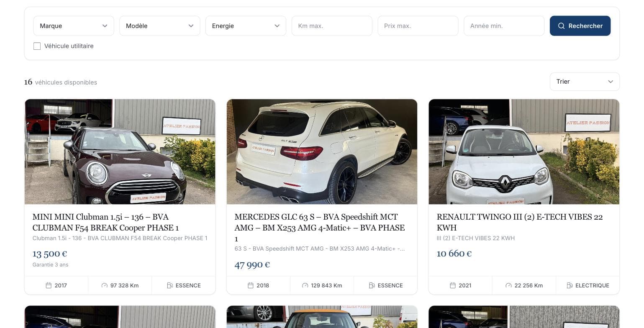The image size is (644, 328).
Task: Click the ELECTRIQUE energy label
Action: 592,285
